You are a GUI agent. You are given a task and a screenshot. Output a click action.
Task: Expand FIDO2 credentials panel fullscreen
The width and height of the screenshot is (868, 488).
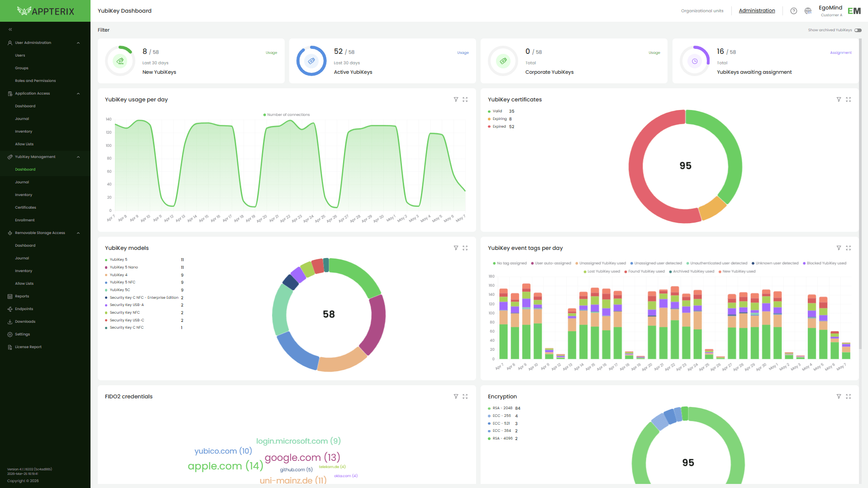(x=465, y=397)
